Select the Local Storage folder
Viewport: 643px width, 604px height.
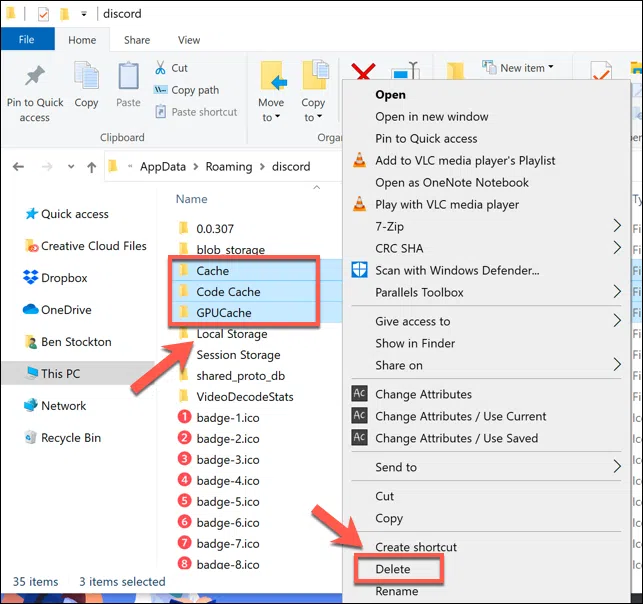click(x=231, y=334)
